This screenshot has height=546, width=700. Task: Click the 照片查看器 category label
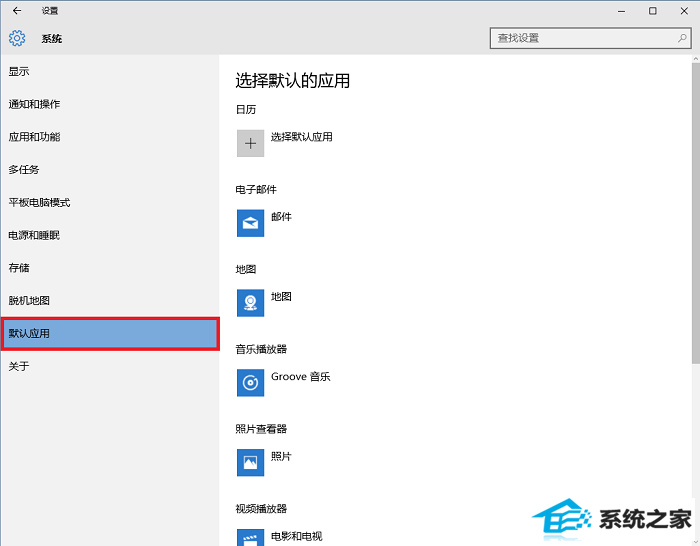pos(261,429)
